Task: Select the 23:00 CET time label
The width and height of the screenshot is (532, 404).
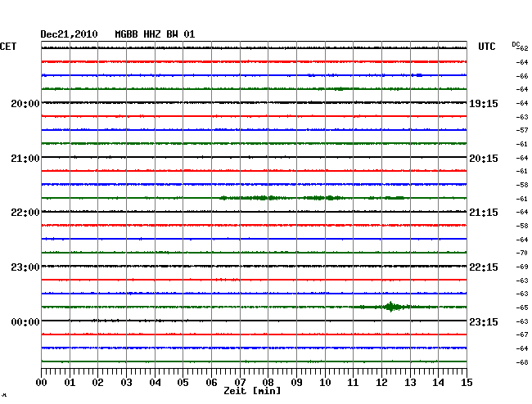Action: coord(25,267)
